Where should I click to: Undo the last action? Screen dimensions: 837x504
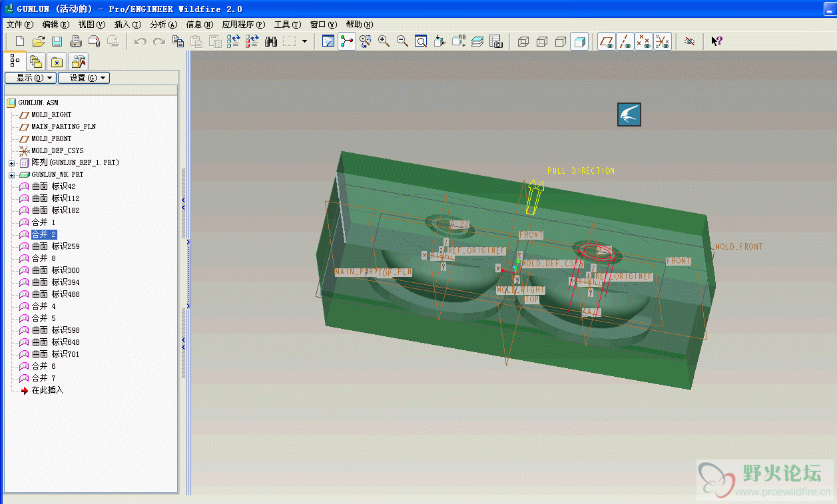pyautogui.click(x=140, y=41)
